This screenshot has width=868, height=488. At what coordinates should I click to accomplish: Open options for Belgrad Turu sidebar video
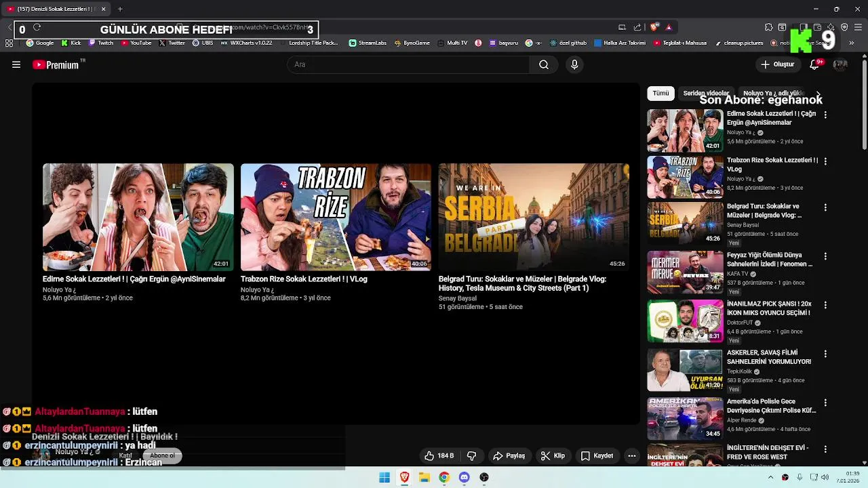click(825, 207)
